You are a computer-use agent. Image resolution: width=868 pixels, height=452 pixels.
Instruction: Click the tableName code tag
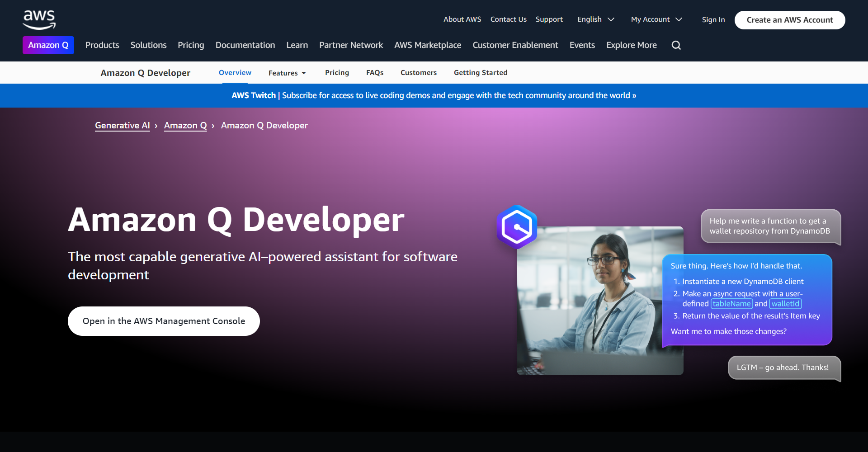[x=731, y=304]
